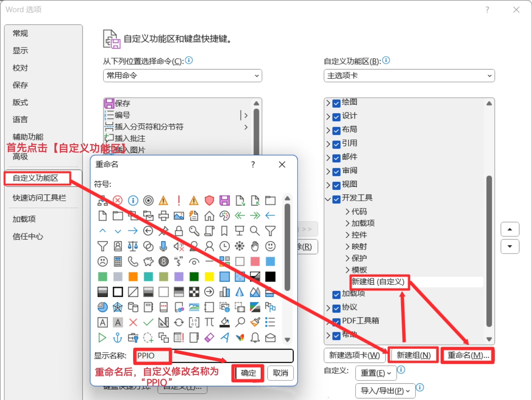Open the 重置 dropdown button
Viewport: 532px width, 400px height.
(375, 373)
